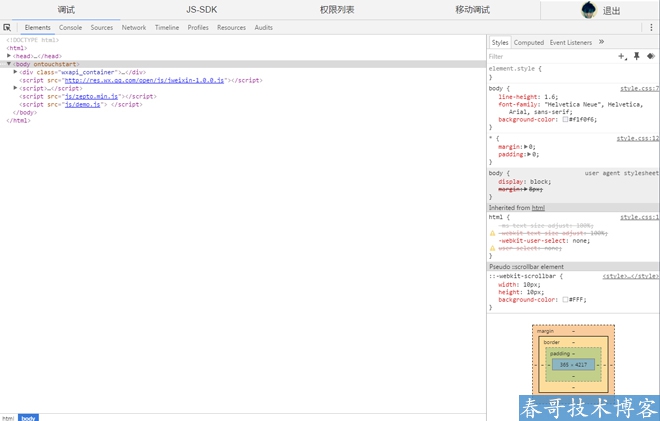Warning icon beside user-select property
The height and width of the screenshot is (421, 660).
point(492,248)
